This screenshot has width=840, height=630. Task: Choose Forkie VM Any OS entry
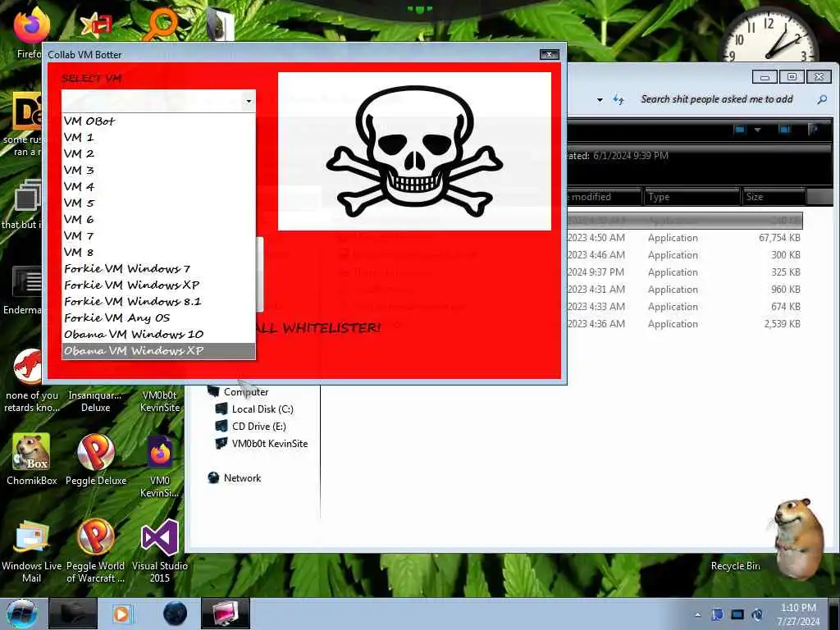158,318
